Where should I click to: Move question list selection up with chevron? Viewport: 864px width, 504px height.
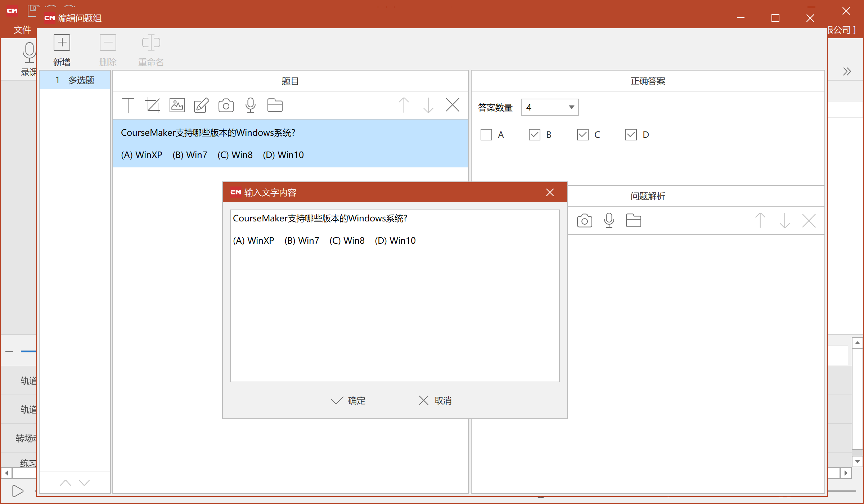pyautogui.click(x=66, y=483)
